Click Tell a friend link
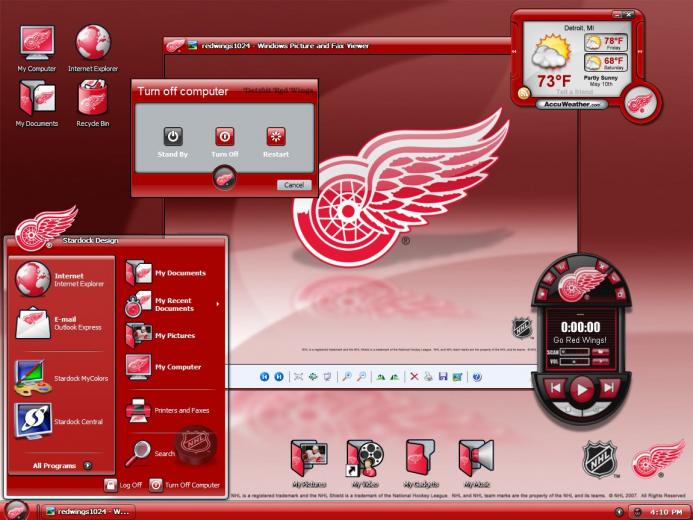 coord(575,92)
